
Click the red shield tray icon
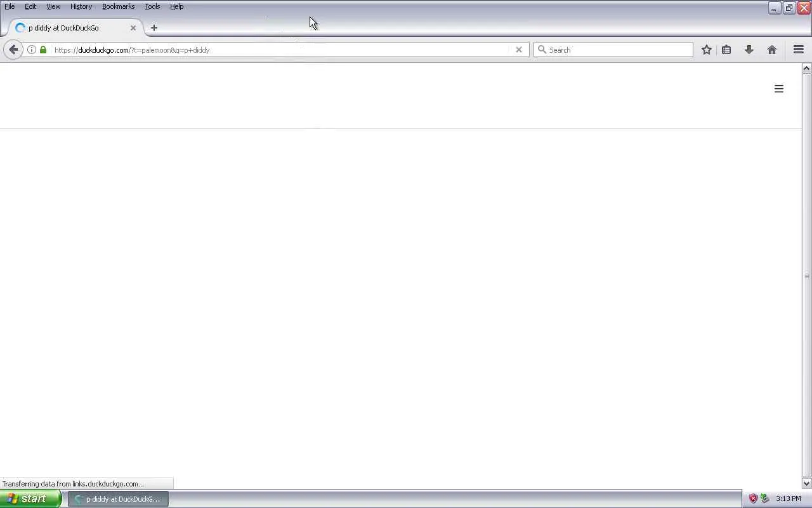[x=753, y=499]
